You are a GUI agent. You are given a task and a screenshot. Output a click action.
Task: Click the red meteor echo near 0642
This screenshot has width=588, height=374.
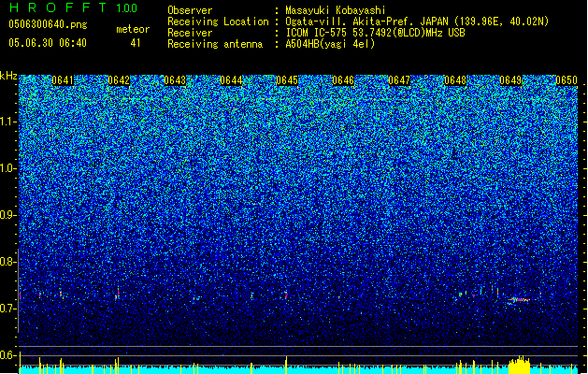(x=118, y=294)
